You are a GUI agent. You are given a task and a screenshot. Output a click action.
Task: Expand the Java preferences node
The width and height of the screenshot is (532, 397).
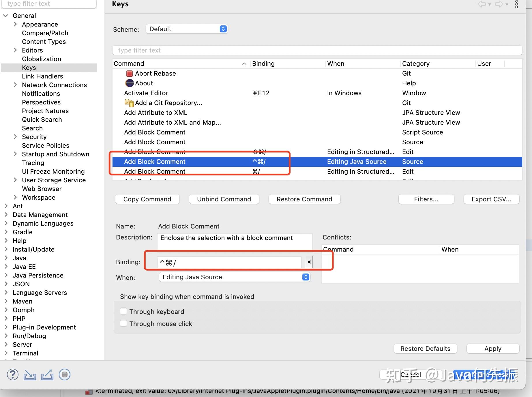[x=6, y=258]
